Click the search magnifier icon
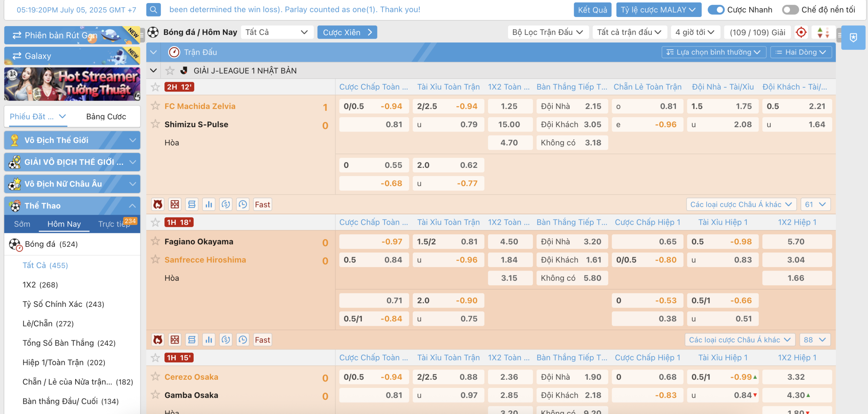 pyautogui.click(x=153, y=9)
